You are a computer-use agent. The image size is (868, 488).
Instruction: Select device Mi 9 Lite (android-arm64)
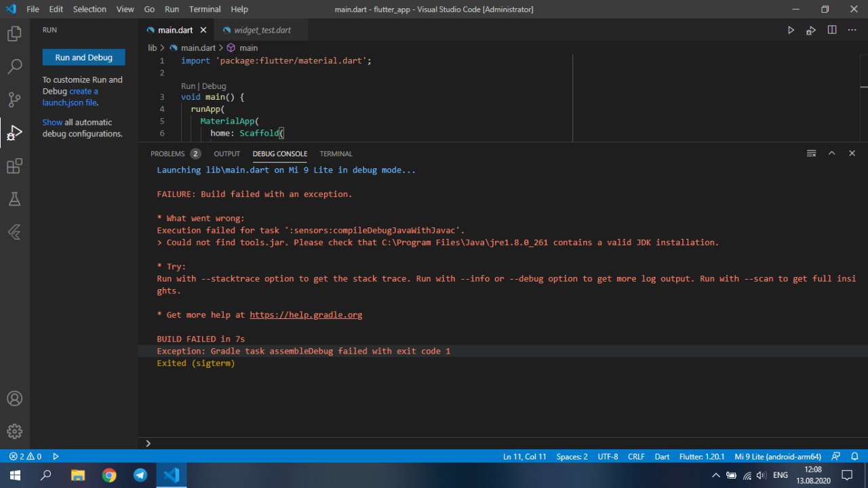[x=778, y=457]
